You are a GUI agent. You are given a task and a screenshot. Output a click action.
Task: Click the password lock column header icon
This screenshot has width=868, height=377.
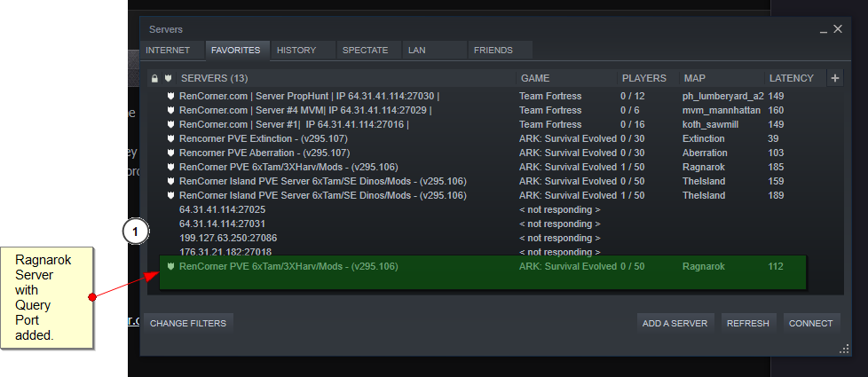click(x=154, y=78)
